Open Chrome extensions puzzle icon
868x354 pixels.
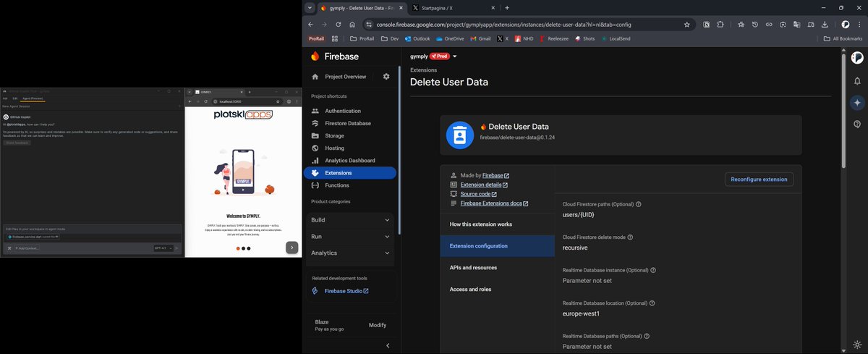point(720,24)
